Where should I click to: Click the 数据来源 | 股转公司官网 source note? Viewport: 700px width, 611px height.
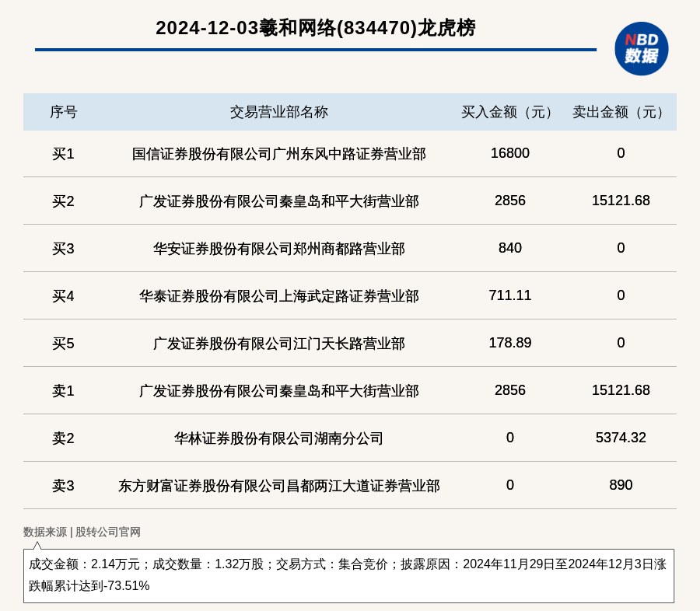click(x=82, y=532)
